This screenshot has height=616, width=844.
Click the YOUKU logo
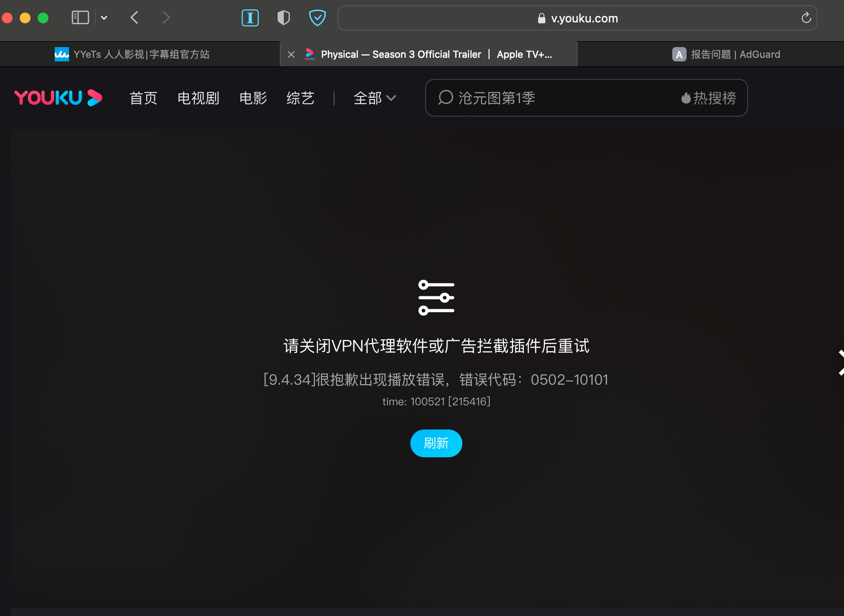point(58,98)
